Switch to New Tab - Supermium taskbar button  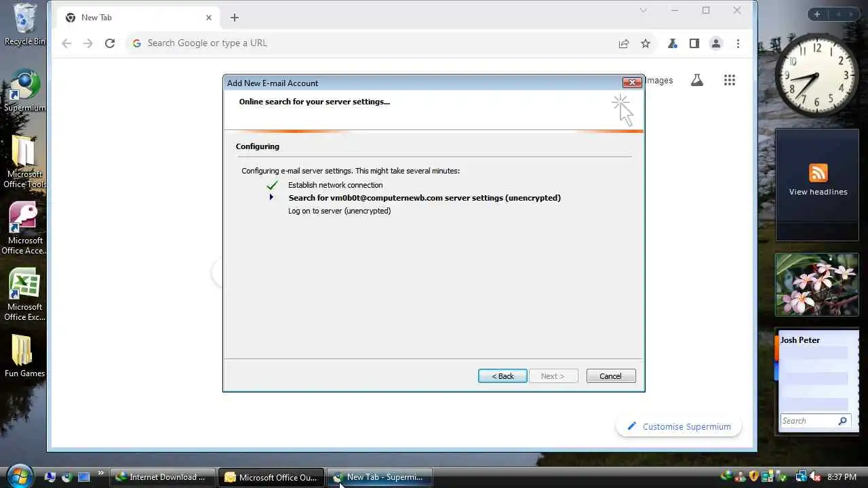point(380,477)
